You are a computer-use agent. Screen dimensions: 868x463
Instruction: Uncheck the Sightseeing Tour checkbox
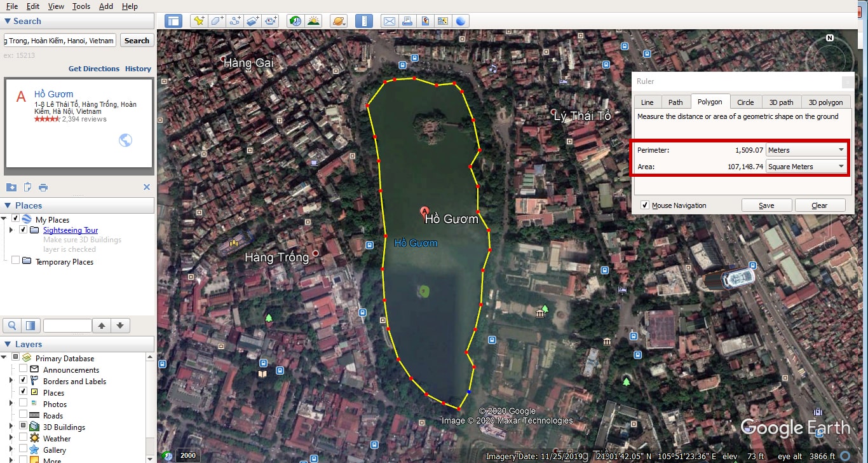pos(23,229)
